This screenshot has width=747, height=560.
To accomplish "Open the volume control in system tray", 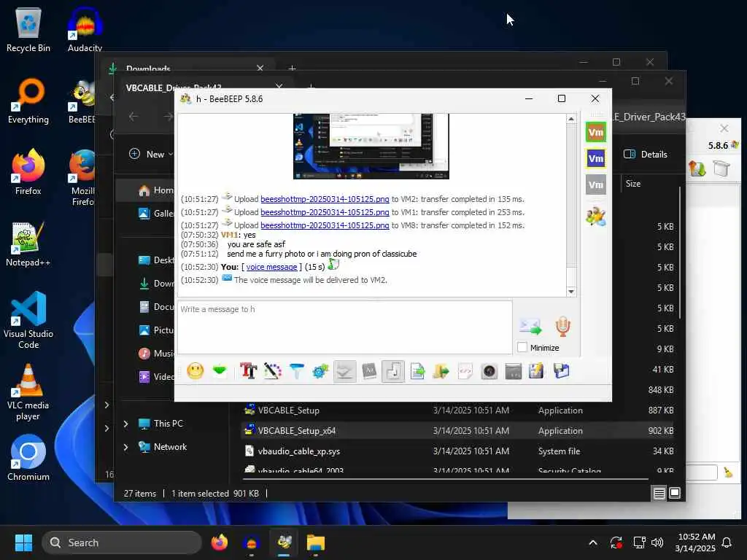I will pyautogui.click(x=657, y=542).
